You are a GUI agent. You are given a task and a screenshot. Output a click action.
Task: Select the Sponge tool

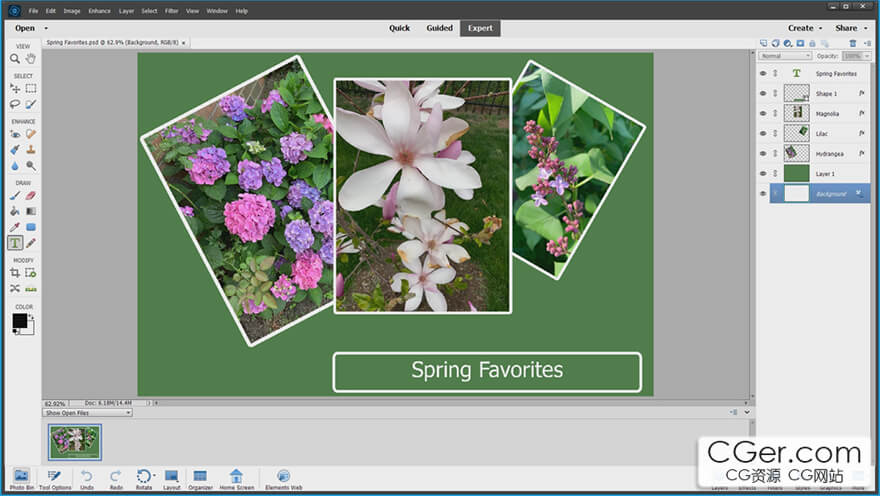click(x=31, y=166)
